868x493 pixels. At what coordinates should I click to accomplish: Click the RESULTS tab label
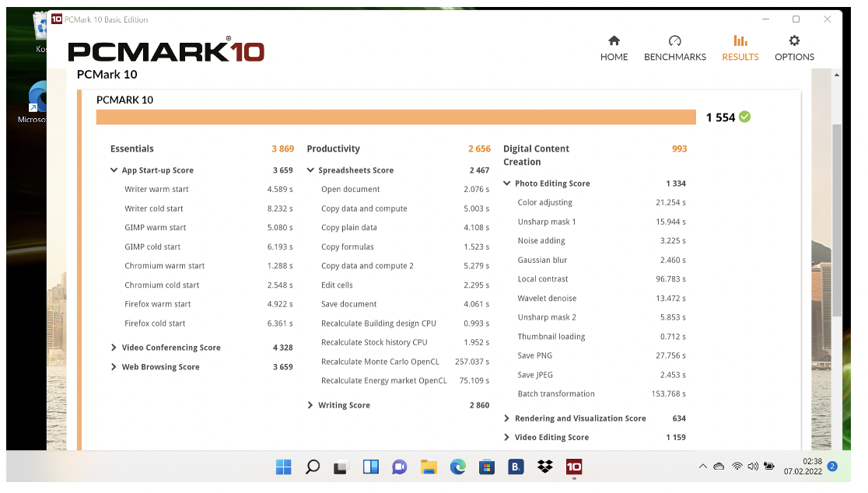tap(740, 57)
